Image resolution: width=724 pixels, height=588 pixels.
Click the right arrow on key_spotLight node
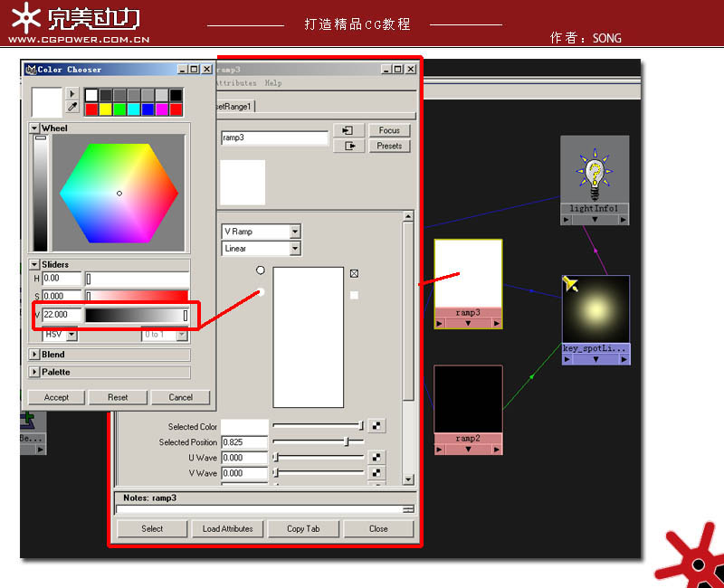[x=624, y=359]
